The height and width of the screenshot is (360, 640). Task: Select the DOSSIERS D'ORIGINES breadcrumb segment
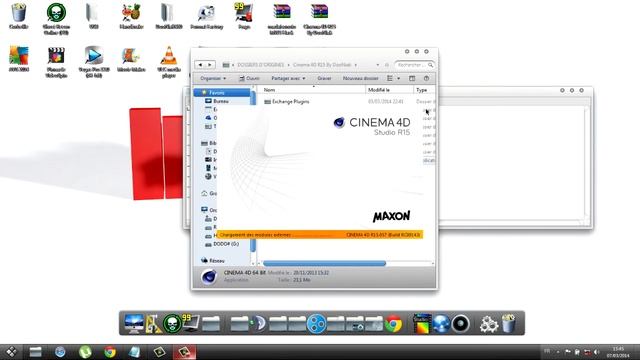260,64
